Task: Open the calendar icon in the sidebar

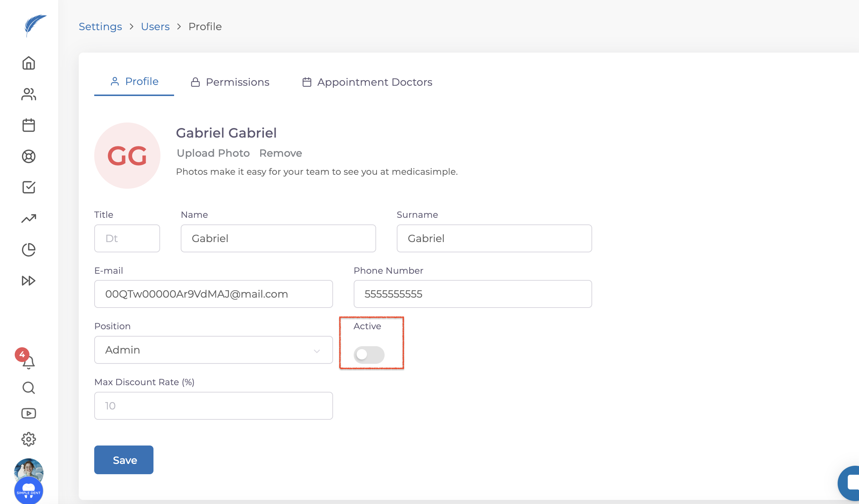Action: coord(29,125)
